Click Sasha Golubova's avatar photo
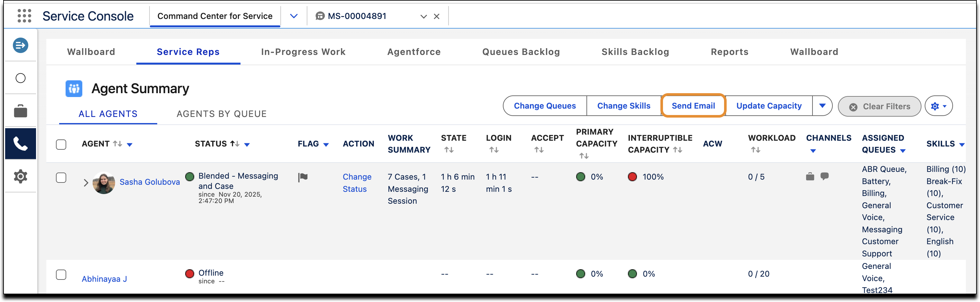Screen dimensions: 980x302 coord(104,182)
